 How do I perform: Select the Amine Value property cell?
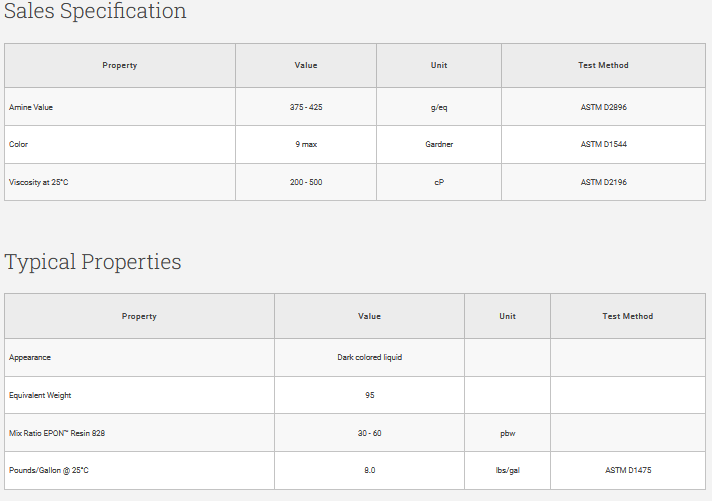tap(31, 107)
